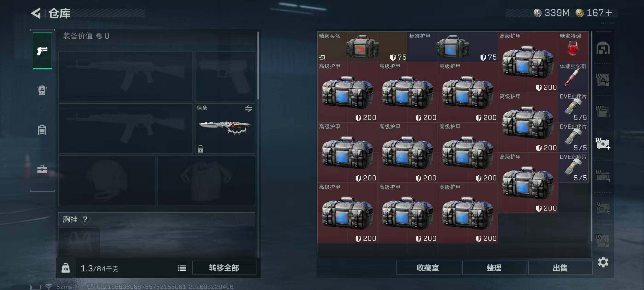Select the highlighted medical kit category icon
The height and width of the screenshot is (290, 644).
pyautogui.click(x=603, y=144)
